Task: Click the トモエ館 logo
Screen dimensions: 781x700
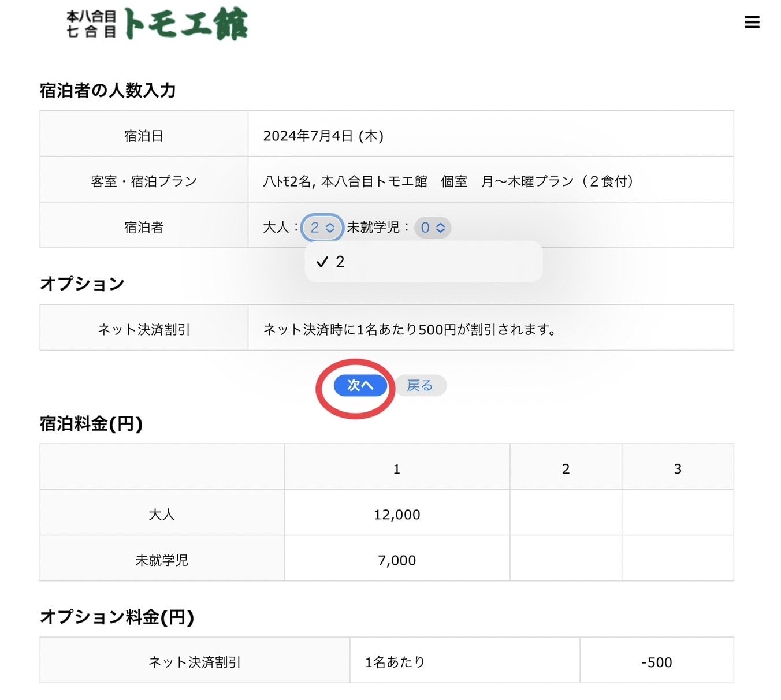Action: coord(157,24)
